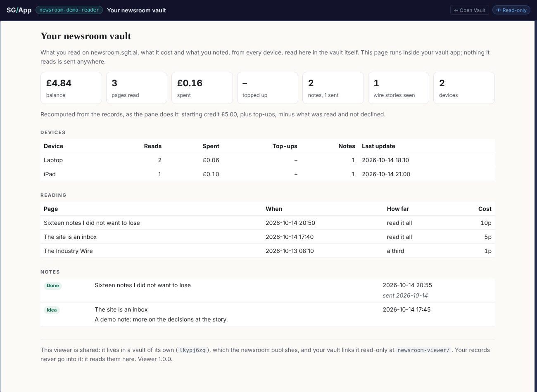The height and width of the screenshot is (392, 537).
Task: Click the Device column header
Action: click(54, 146)
